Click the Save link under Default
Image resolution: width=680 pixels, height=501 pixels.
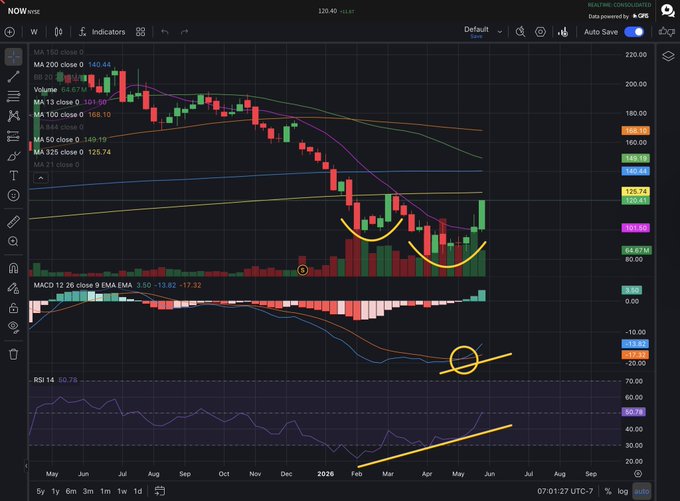[x=476, y=36]
